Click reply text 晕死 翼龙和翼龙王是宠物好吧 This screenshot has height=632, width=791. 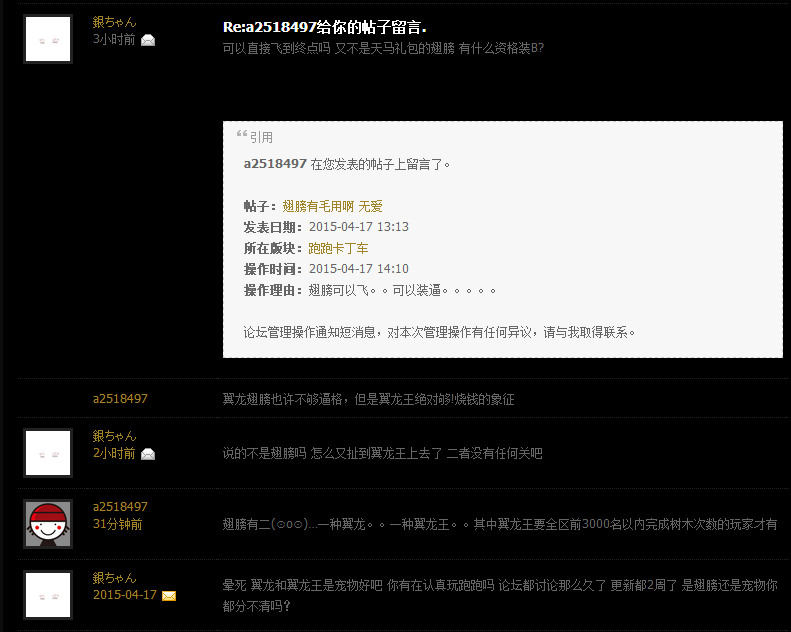click(303, 586)
